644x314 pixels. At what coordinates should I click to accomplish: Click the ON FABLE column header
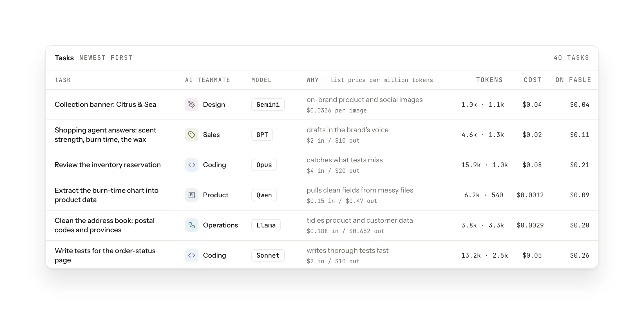tap(573, 80)
